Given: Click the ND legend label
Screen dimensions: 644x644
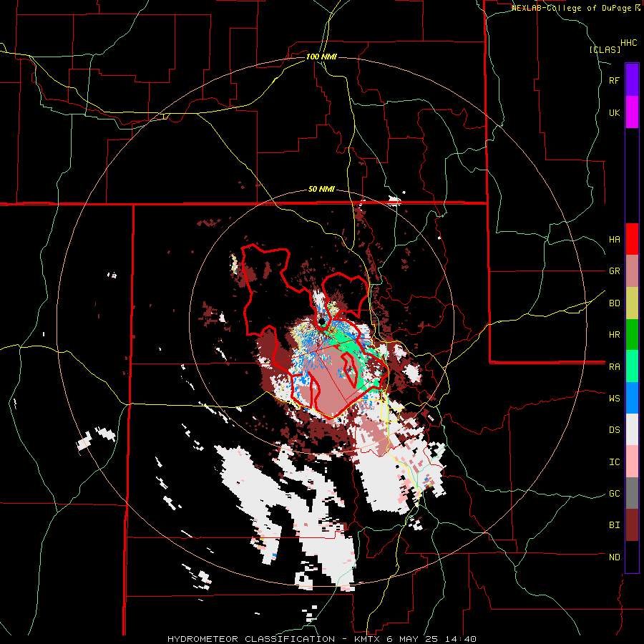Looking at the screenshot, I should point(614,557).
